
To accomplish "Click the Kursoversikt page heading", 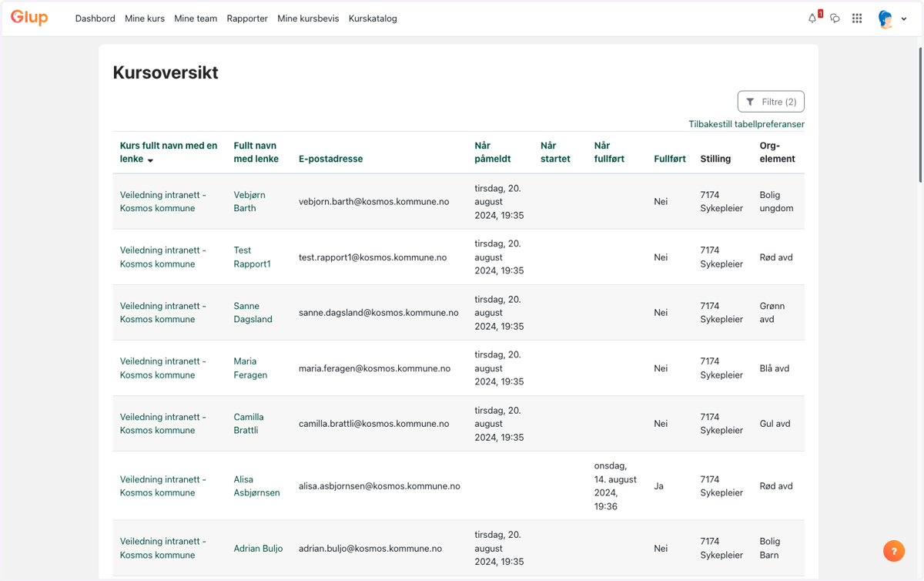I will (166, 72).
